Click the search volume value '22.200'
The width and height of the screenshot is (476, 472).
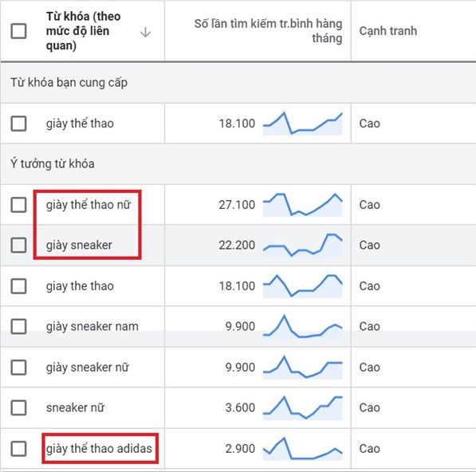point(237,246)
